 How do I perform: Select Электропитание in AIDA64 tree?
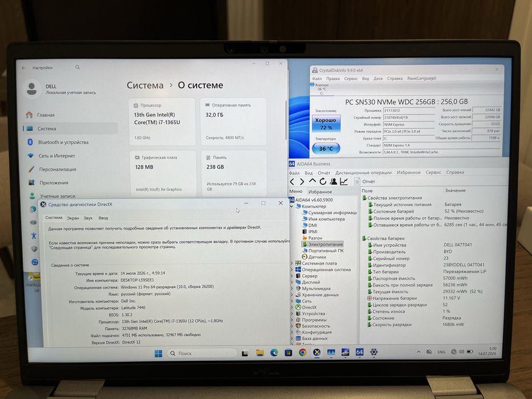[322, 245]
